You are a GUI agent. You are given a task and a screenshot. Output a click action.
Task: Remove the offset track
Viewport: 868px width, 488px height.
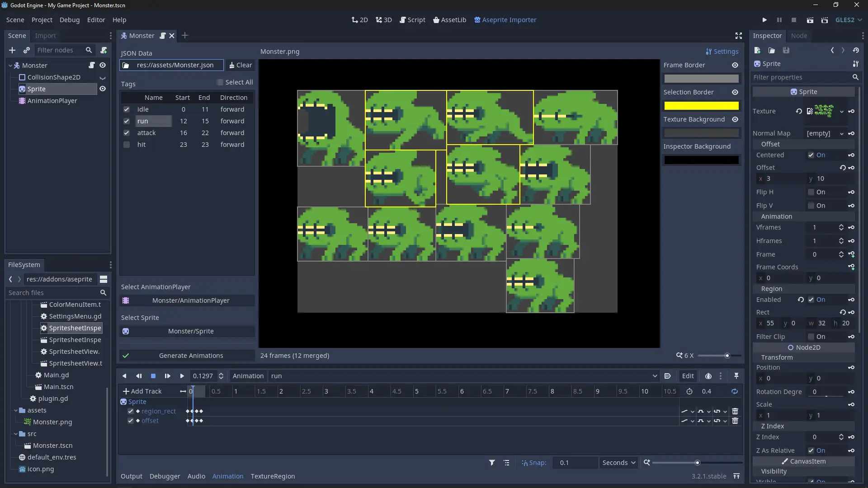point(735,421)
